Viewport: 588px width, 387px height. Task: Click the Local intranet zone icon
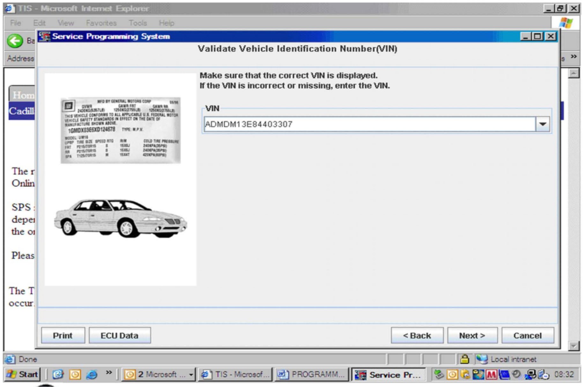pyautogui.click(x=482, y=359)
